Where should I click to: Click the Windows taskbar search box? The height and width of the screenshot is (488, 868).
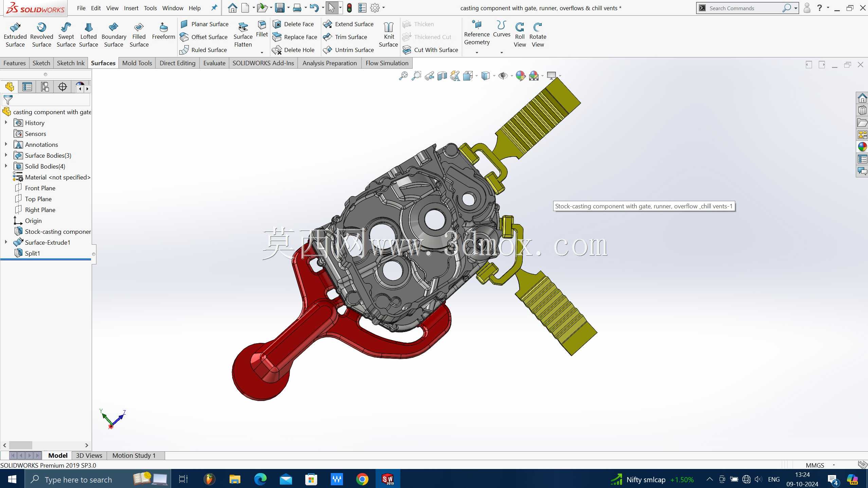pos(98,479)
